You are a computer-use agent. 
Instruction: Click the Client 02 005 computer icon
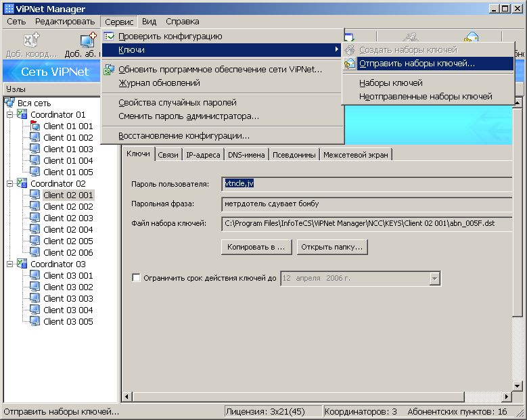click(35, 241)
